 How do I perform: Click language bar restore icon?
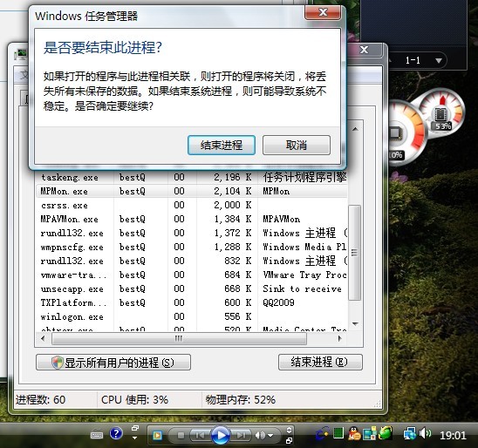[x=135, y=428]
